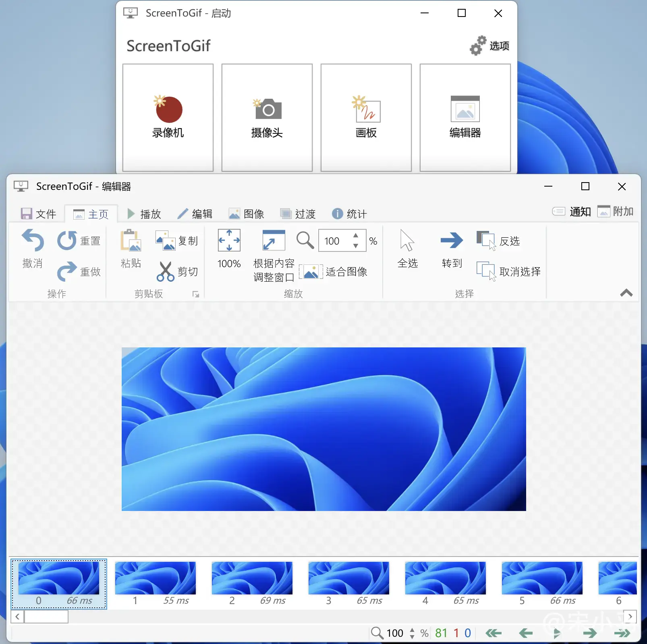Open the Recorder (录像机) tool

coord(168,117)
